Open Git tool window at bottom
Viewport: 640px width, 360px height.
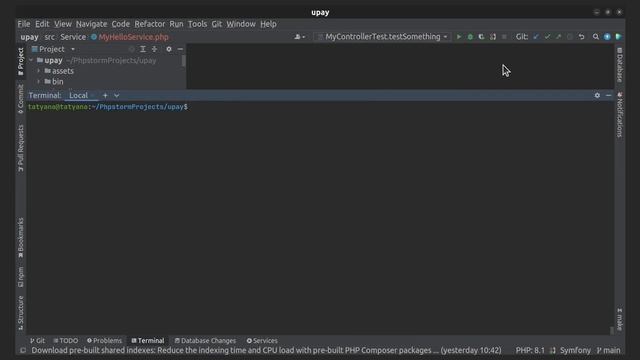(x=38, y=340)
